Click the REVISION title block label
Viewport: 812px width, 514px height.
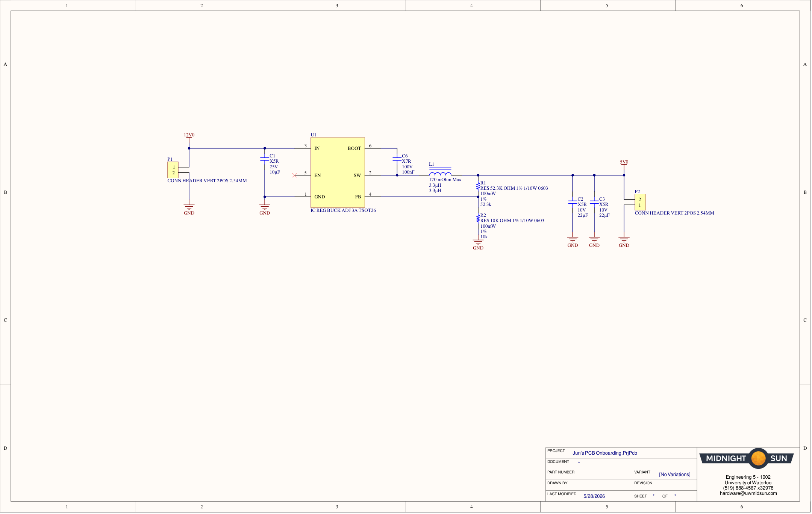(644, 483)
